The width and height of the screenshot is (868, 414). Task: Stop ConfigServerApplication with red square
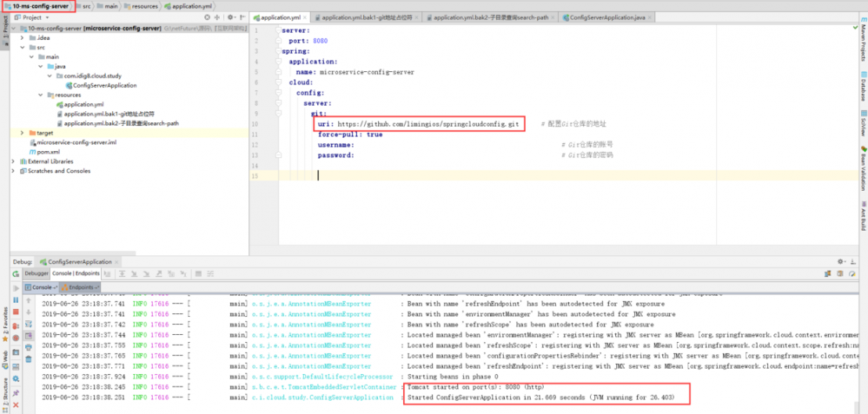[16, 312]
